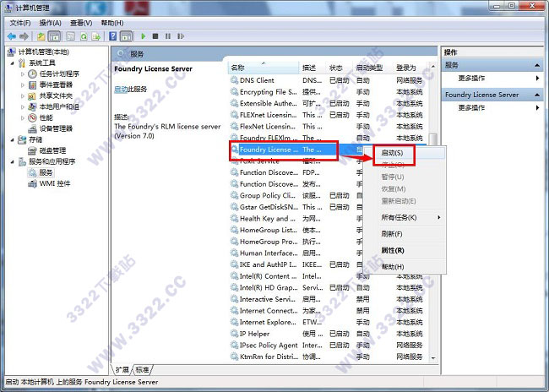Click the Export list toolbar icon
The image size is (549, 392).
96,36
